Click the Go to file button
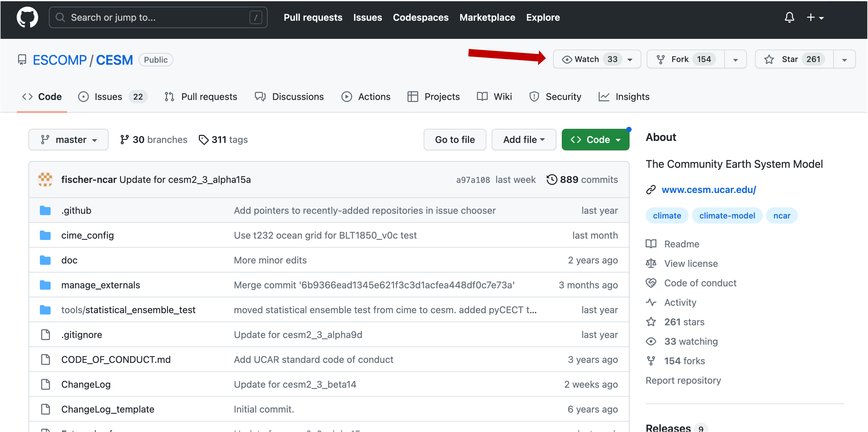 click(x=455, y=139)
